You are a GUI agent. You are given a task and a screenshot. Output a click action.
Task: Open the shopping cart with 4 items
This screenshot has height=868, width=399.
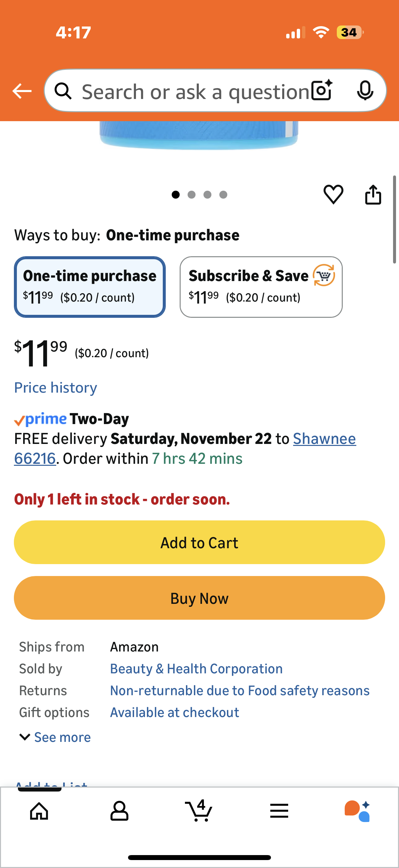(199, 811)
